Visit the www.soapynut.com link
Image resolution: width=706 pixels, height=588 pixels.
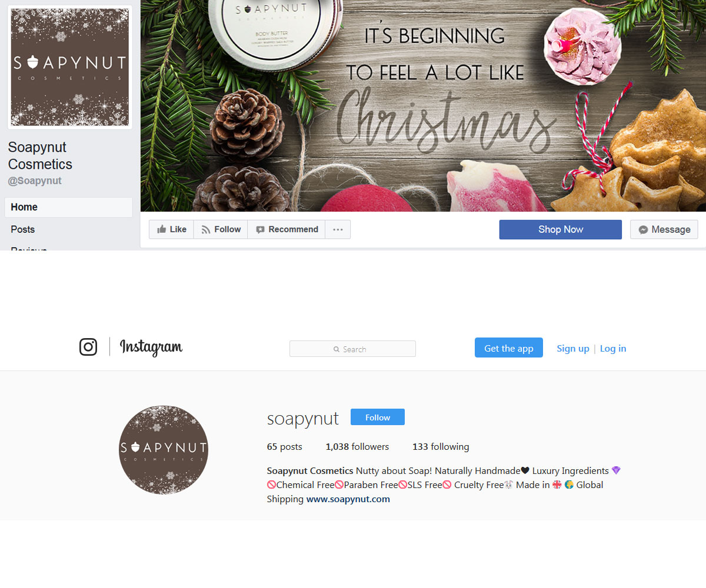(348, 499)
